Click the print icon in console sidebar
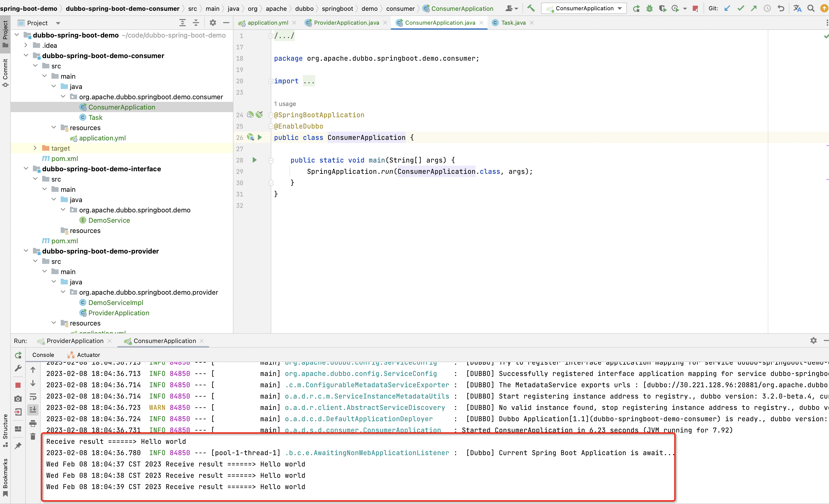 point(33,423)
